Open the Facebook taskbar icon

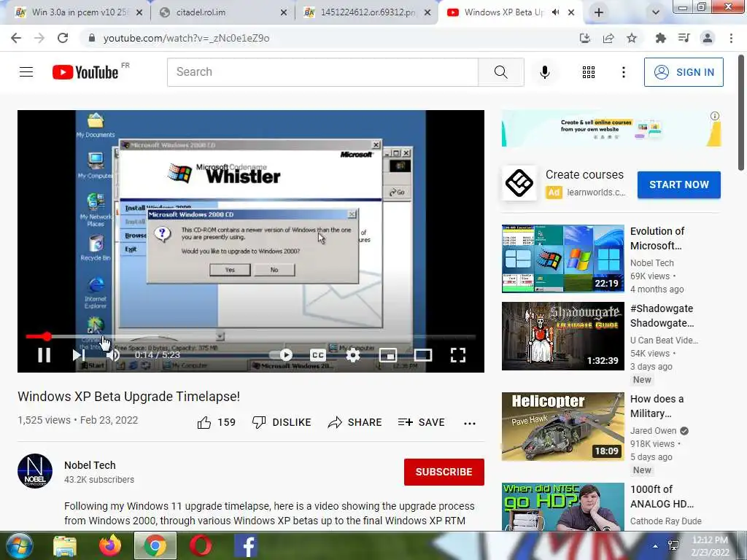246,545
